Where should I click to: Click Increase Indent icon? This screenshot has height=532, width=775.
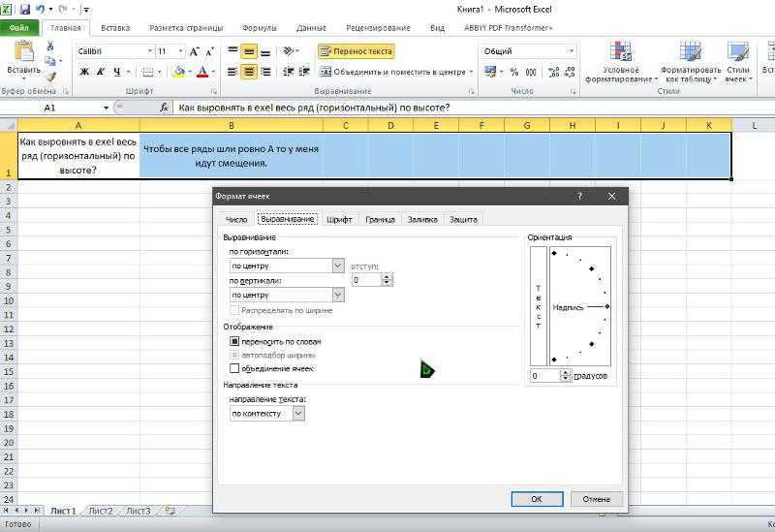pyautogui.click(x=304, y=72)
